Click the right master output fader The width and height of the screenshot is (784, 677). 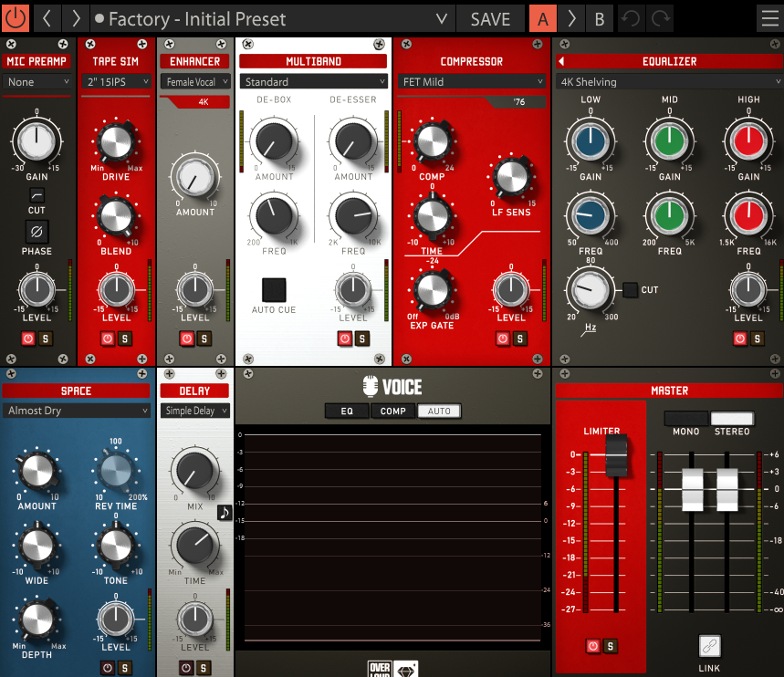[727, 489]
